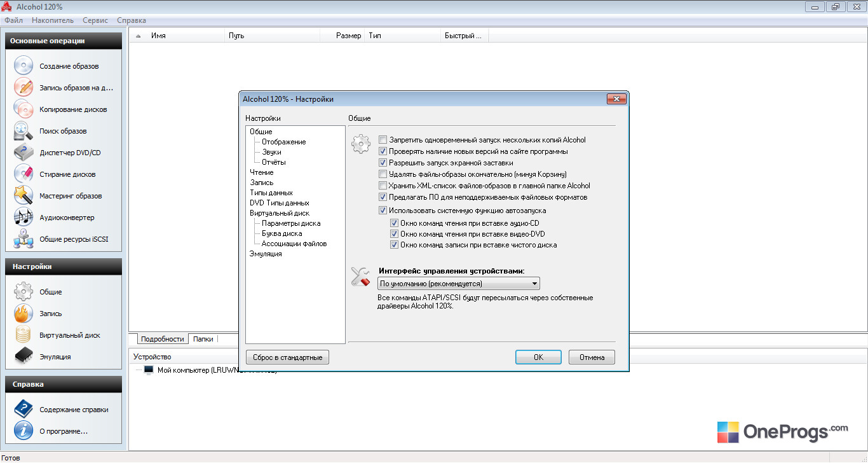Open the Файл menu

[x=13, y=20]
